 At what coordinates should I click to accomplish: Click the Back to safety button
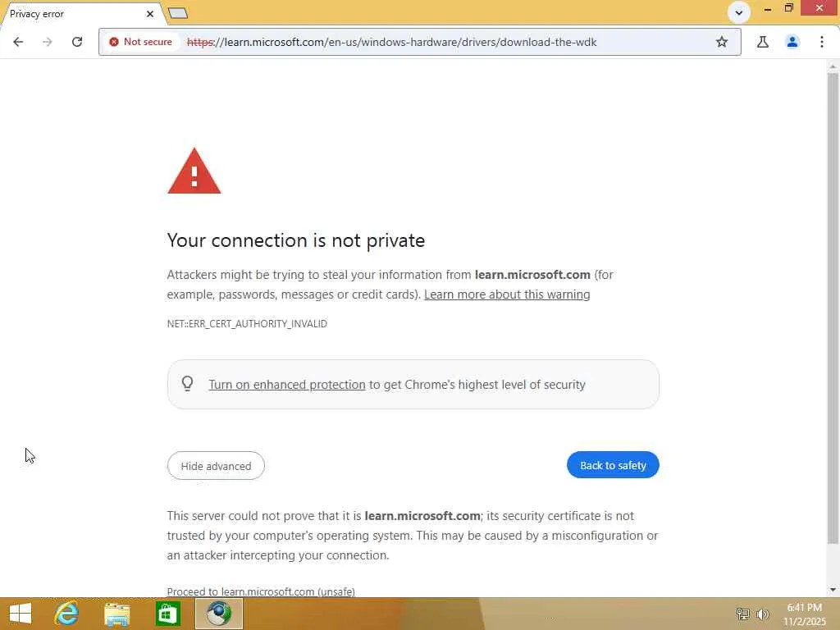pyautogui.click(x=613, y=465)
